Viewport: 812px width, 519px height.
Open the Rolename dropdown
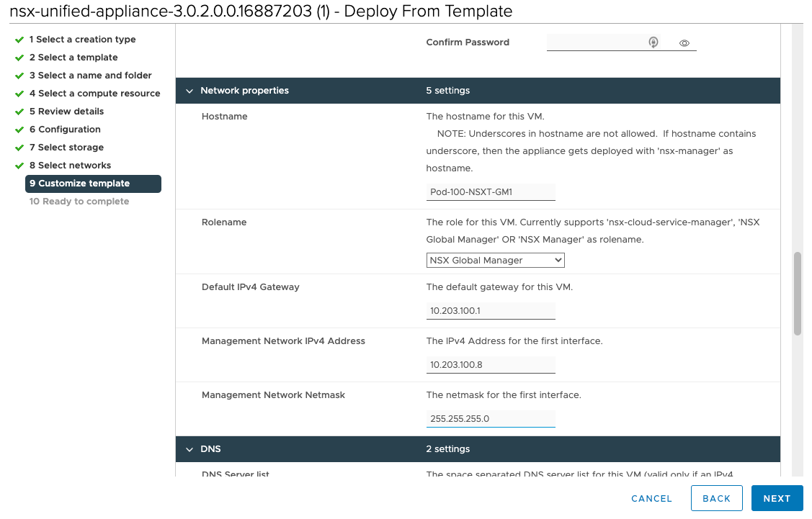coord(495,260)
